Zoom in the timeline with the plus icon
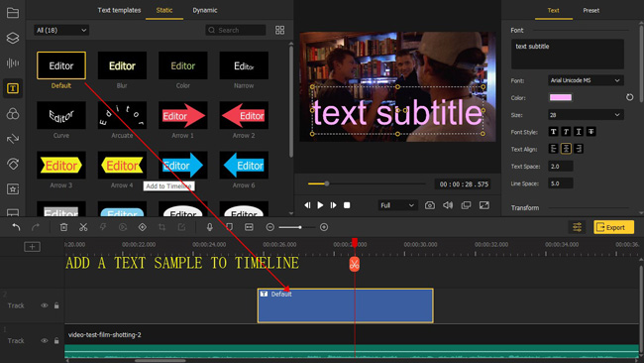 point(324,227)
